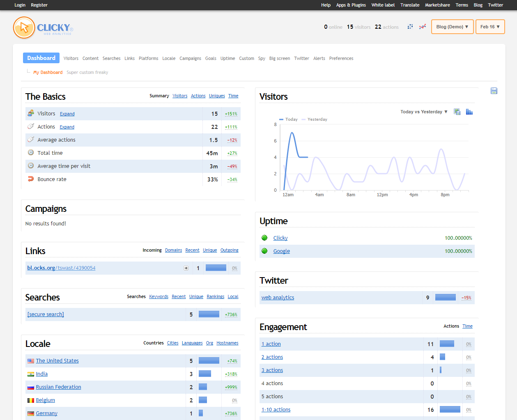Select Cities view in Locale panel
Viewport: 517px width, 420px height.
[x=172, y=343]
